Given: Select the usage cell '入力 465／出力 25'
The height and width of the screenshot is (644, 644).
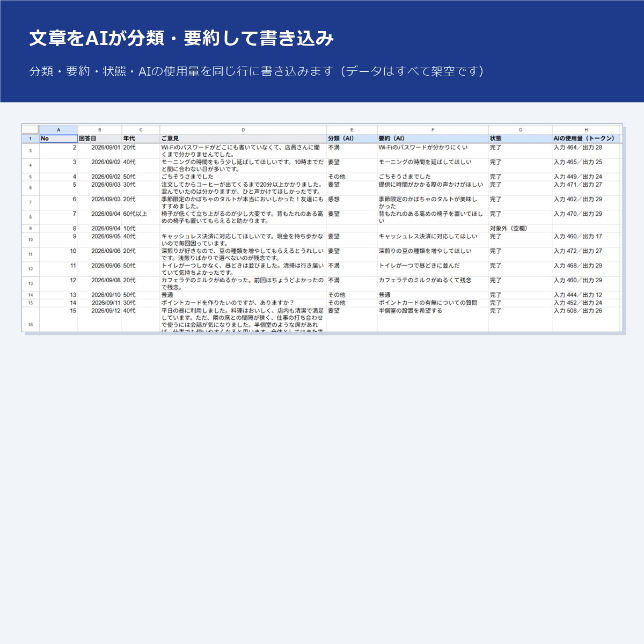Looking at the screenshot, I should point(586,165).
